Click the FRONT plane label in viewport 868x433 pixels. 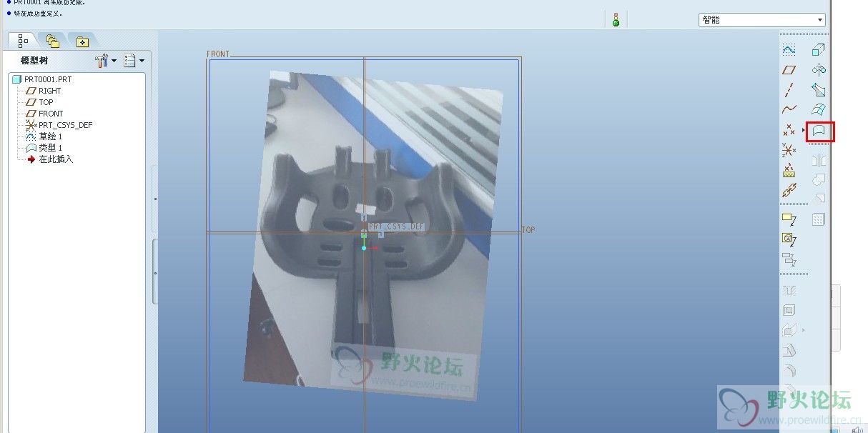pos(217,54)
